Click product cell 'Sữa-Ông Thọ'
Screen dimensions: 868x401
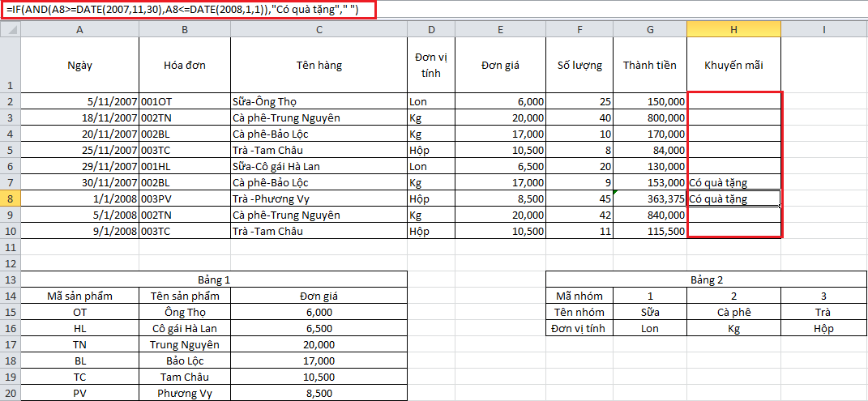pos(319,101)
